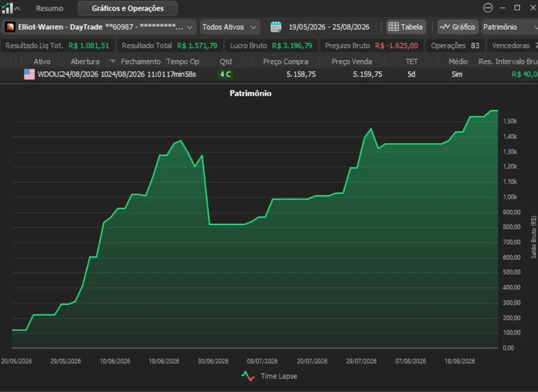Click the Time Lapse label

pos(279,376)
